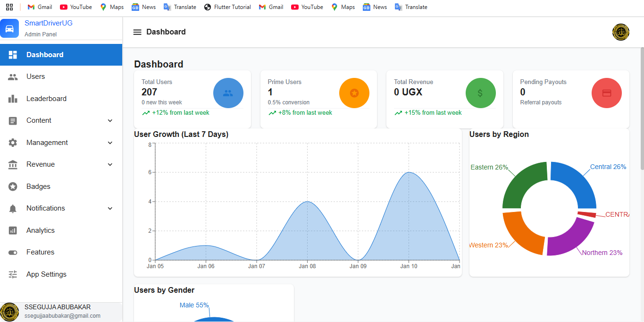Open Features menu item
644x322 pixels.
tap(61, 253)
